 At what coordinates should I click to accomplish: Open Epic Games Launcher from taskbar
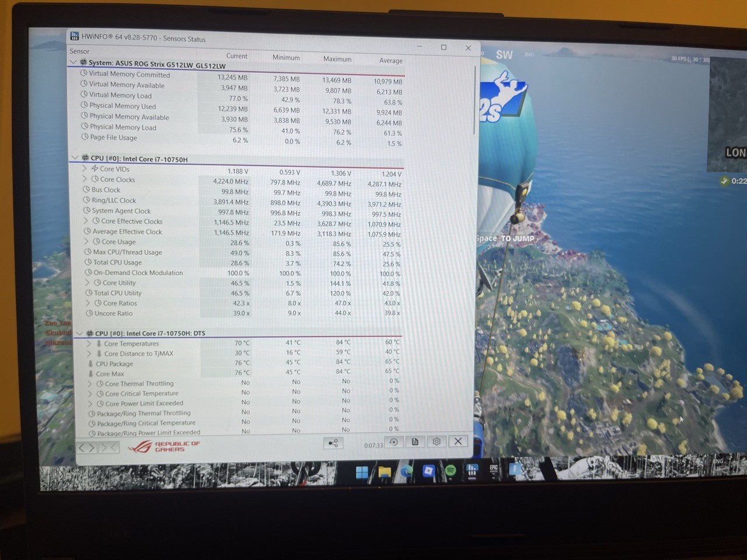coord(494,470)
